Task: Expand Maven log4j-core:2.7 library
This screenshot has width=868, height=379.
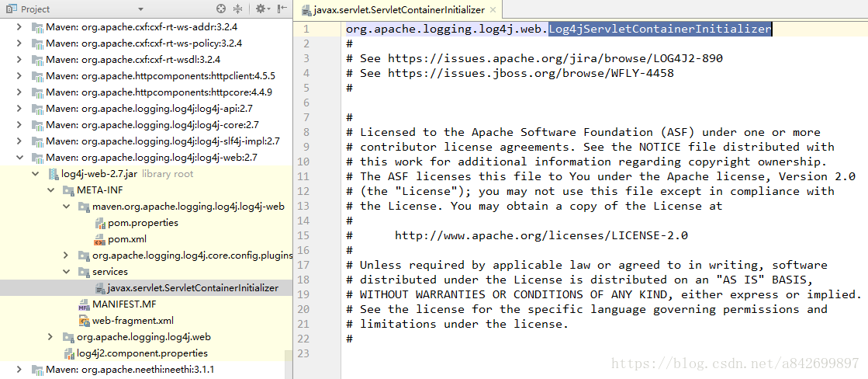Action: tap(19, 125)
